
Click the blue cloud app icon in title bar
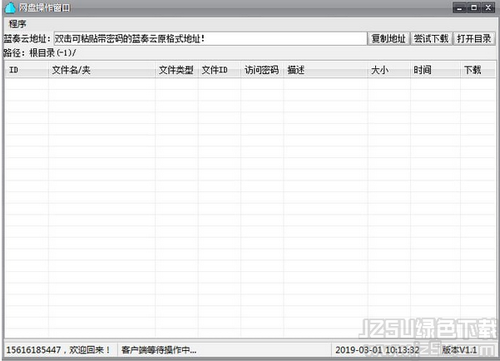10,7
